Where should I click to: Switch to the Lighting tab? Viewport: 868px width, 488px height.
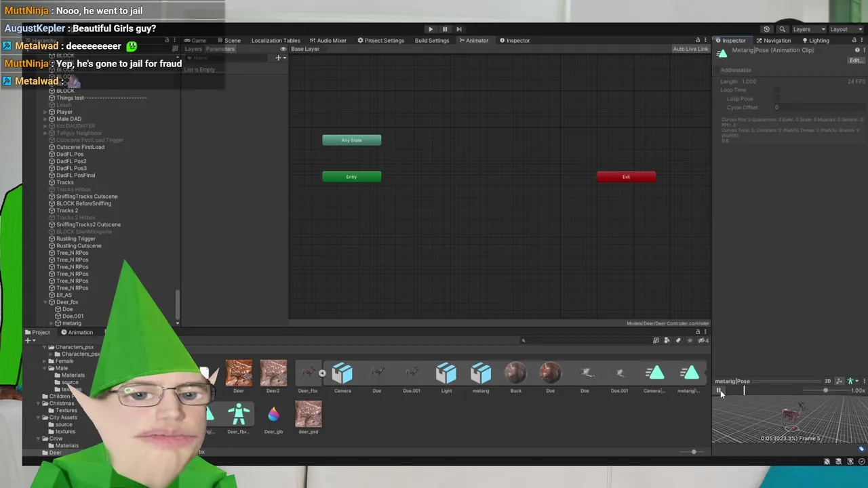pos(815,41)
